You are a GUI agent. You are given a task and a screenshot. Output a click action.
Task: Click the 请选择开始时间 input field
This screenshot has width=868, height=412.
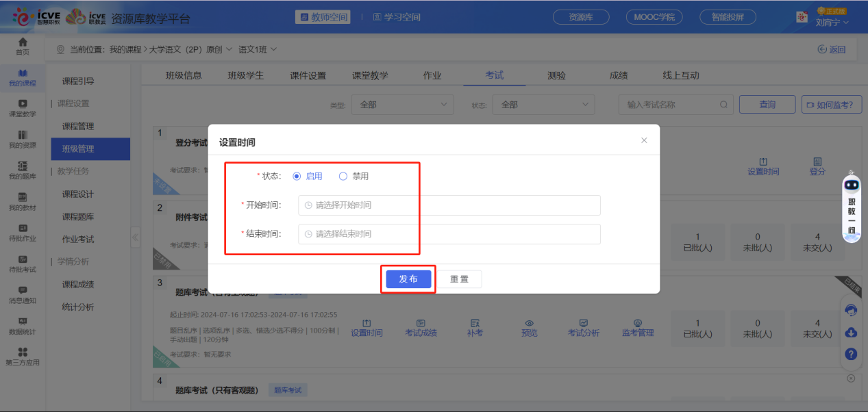pos(449,205)
